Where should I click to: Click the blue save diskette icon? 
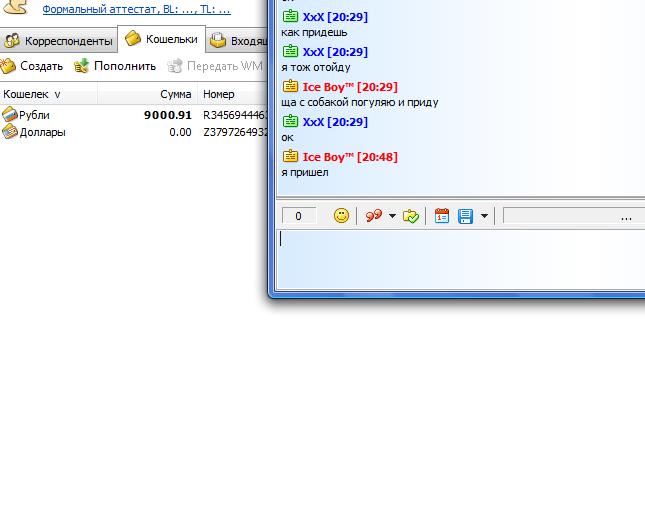pyautogui.click(x=465, y=216)
